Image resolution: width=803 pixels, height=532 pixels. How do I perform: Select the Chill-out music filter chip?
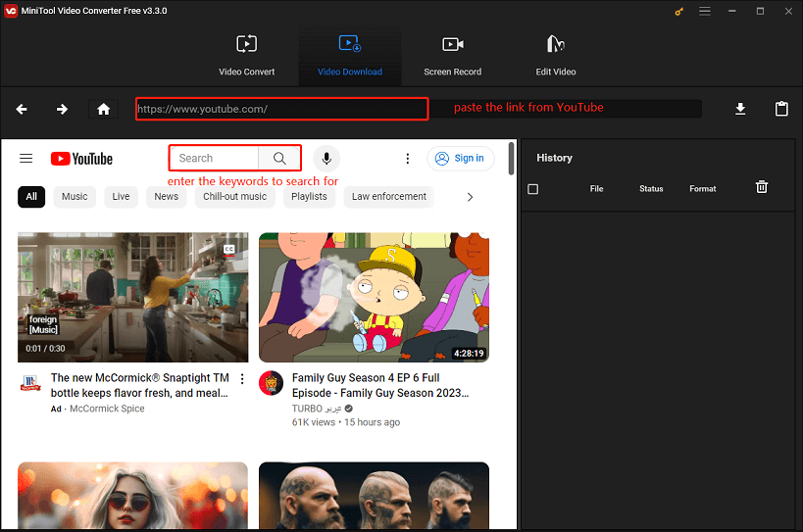235,196
